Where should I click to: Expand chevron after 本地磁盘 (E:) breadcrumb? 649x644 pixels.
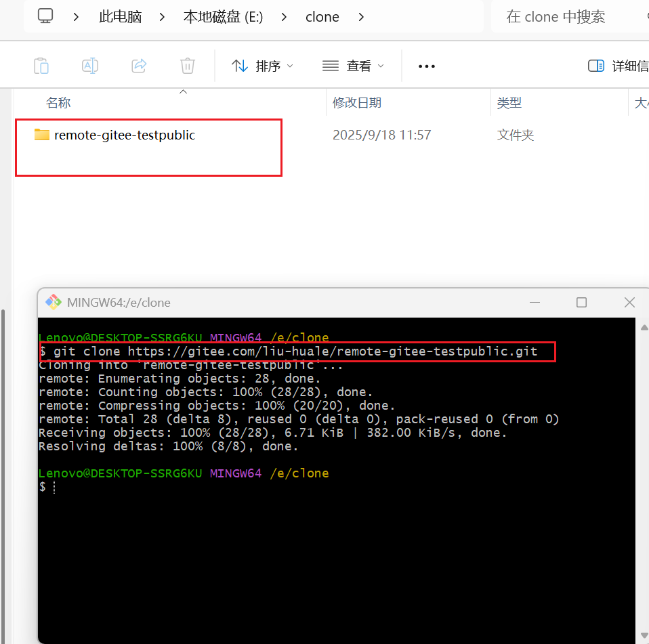[284, 17]
